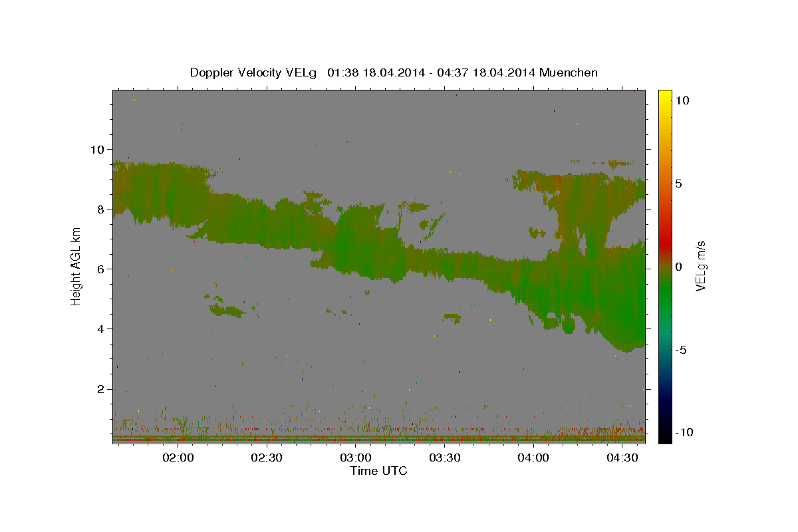Click the colorbar tick value '10'
The image size is (798, 532).
click(682, 100)
